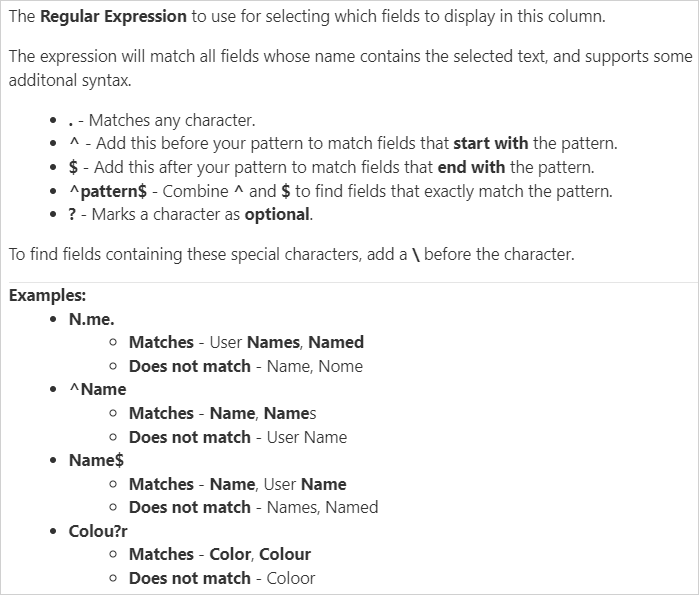The image size is (699, 595).
Task: Click the "Examples:" heading
Action: [x=47, y=296]
